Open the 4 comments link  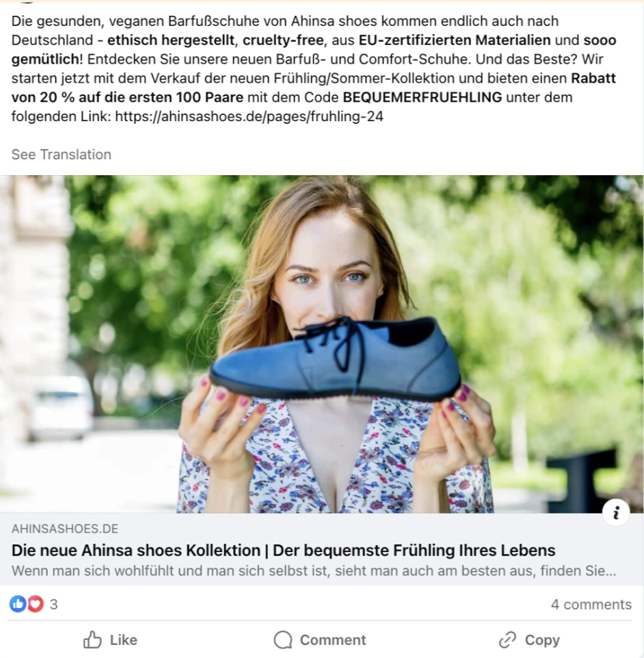point(591,604)
